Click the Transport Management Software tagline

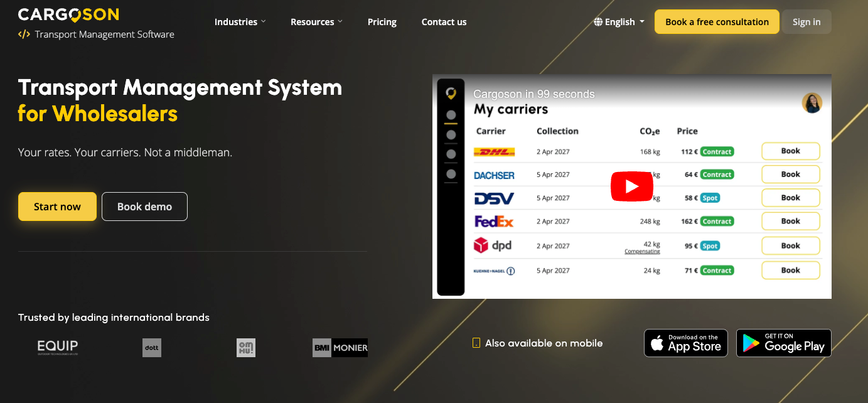coord(105,35)
